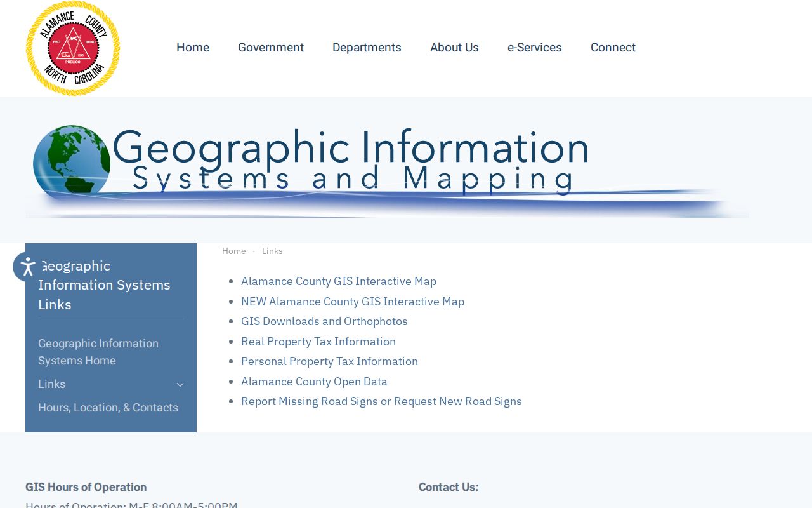
Task: Open Personal Property Tax Information link
Action: coord(329,361)
